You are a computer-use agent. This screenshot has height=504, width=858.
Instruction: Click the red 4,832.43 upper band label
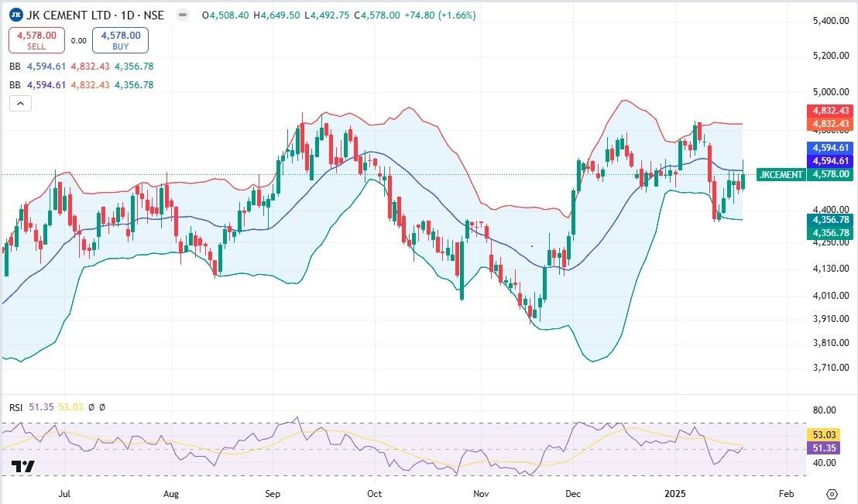[830, 111]
